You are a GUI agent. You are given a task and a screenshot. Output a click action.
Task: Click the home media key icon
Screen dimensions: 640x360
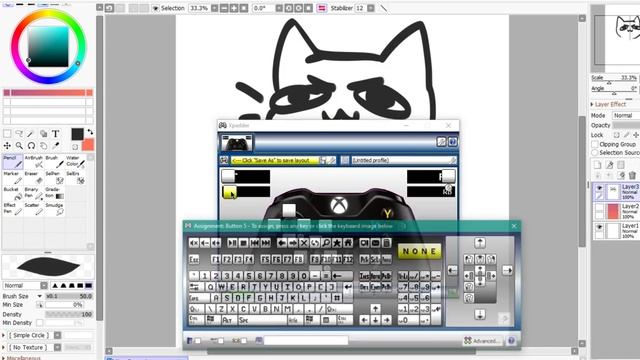click(348, 243)
